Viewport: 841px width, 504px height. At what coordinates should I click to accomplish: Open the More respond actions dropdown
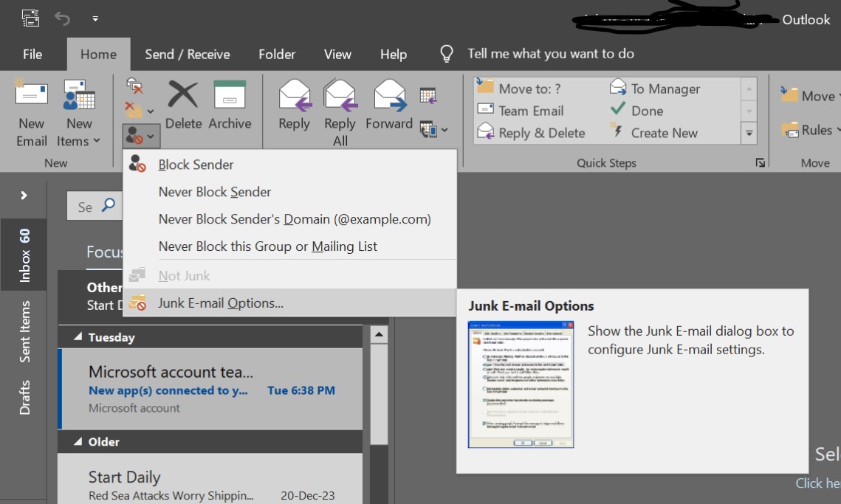434,130
